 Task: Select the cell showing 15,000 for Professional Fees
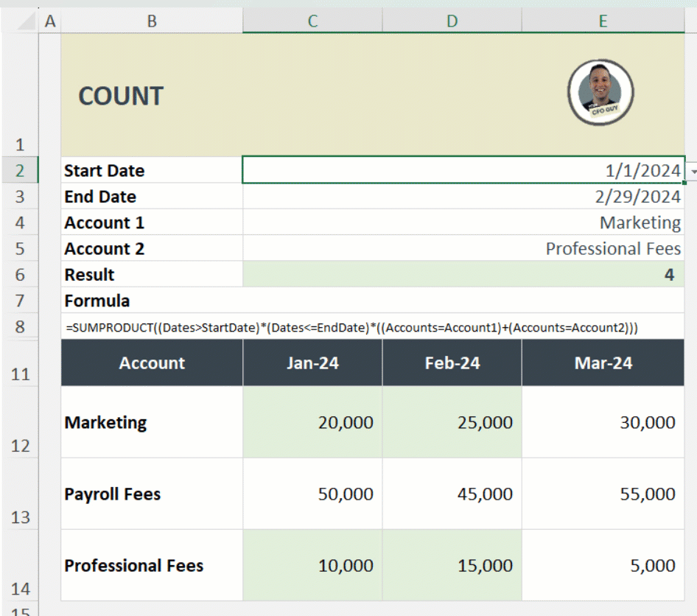452,565
